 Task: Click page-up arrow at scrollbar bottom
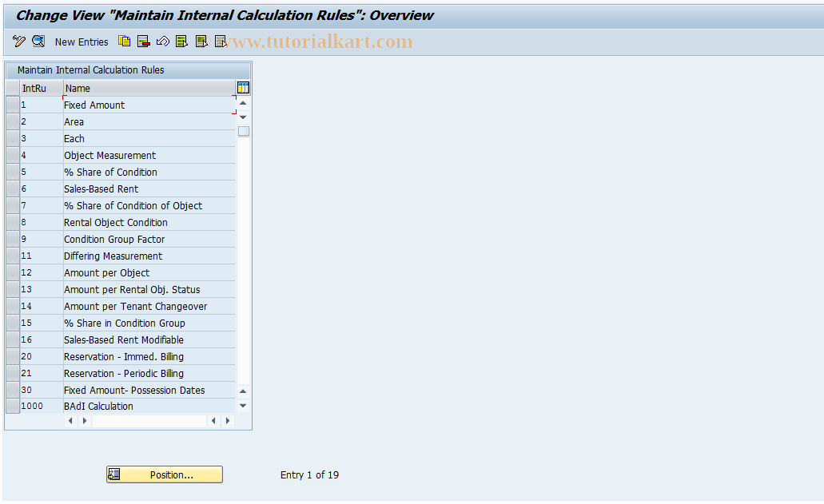[243, 391]
